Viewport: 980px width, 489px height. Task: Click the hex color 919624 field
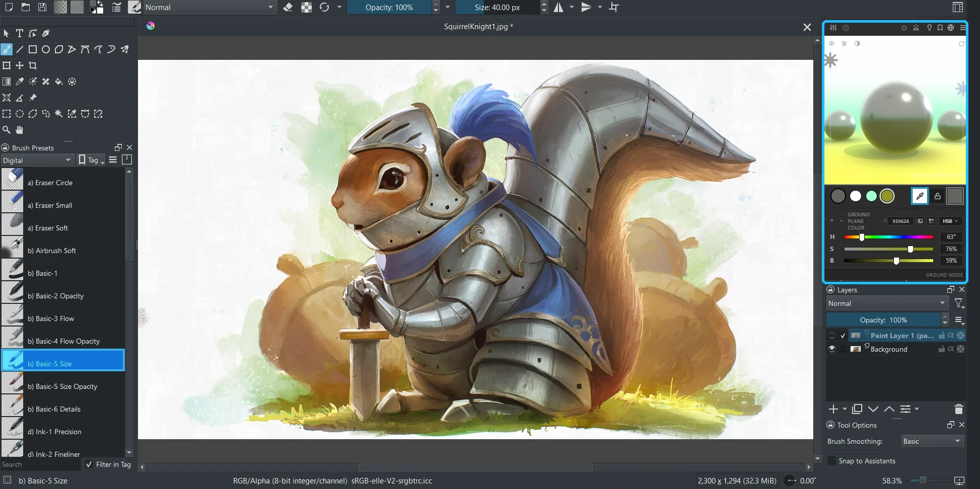(x=900, y=221)
